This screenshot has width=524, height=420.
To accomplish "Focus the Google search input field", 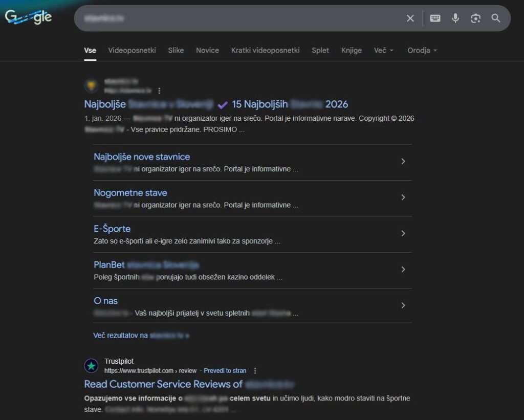I will pos(237,18).
